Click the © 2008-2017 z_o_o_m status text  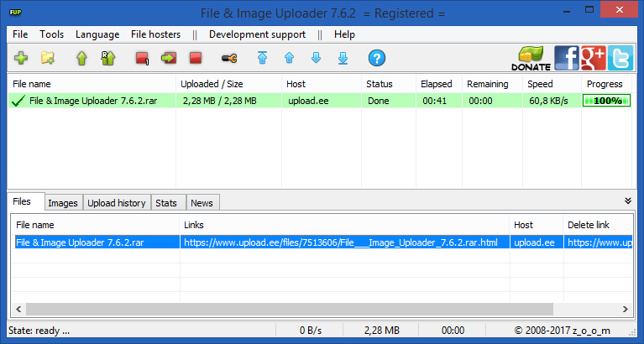coord(562,331)
